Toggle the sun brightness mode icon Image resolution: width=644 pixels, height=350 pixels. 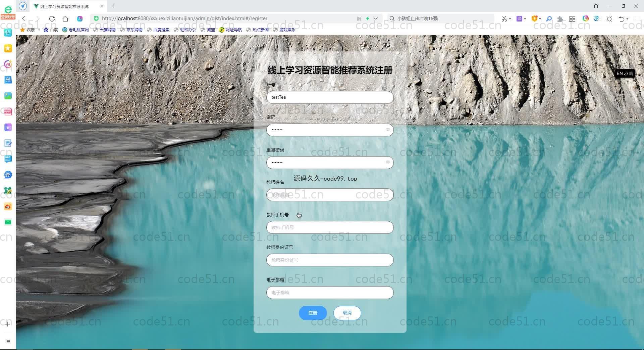point(609,19)
